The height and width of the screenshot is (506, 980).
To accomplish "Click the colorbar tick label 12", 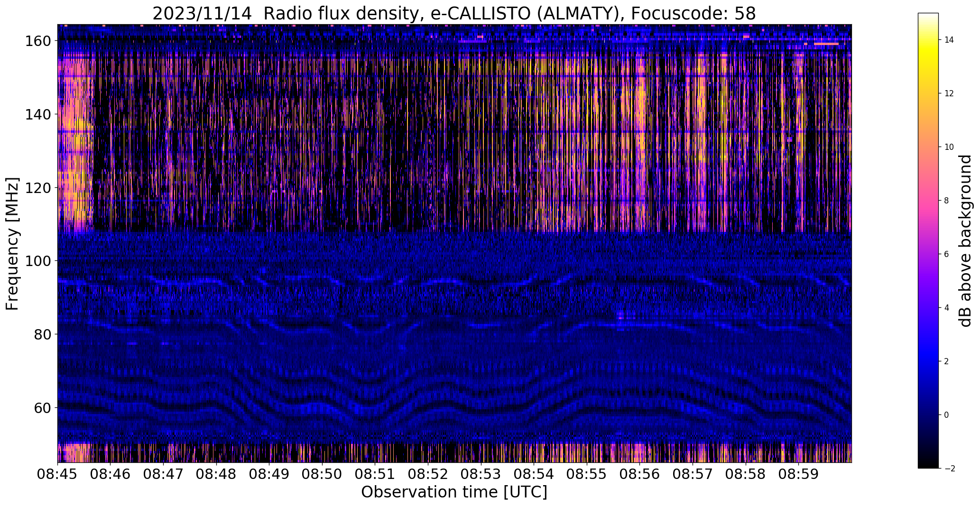I will tap(949, 93).
